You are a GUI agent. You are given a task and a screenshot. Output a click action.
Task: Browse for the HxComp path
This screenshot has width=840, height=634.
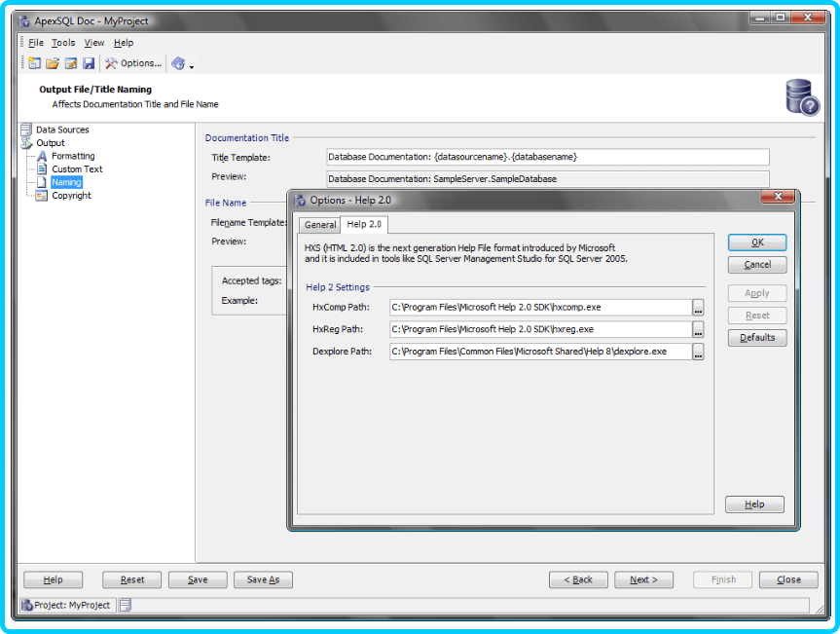click(698, 308)
